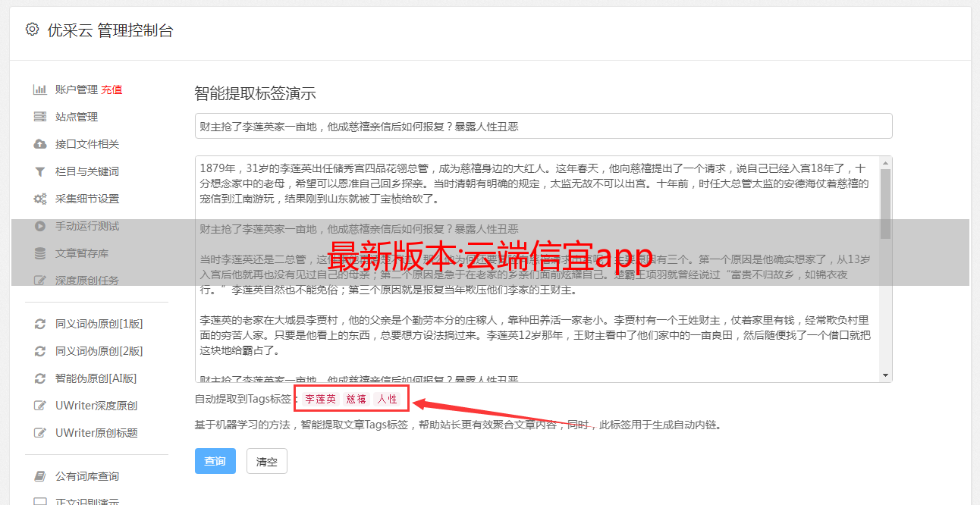The height and width of the screenshot is (505, 980).
Task: Open 公有词库查询 page
Action: point(87,476)
